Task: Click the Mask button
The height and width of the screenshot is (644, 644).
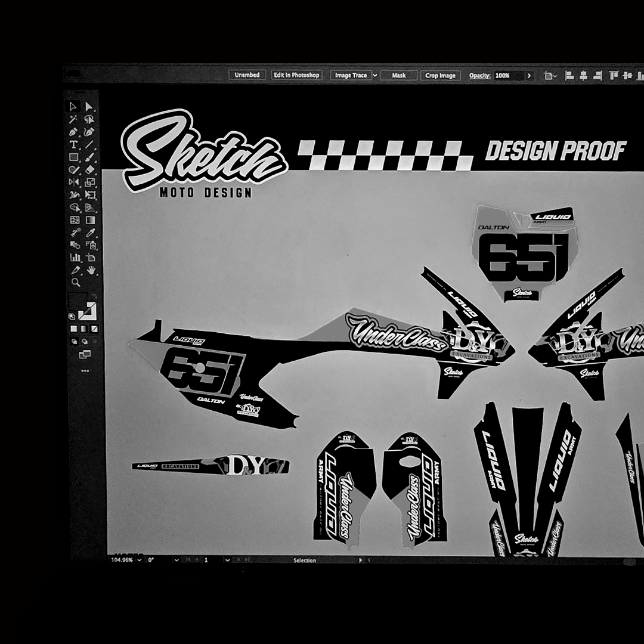Action: (x=399, y=75)
